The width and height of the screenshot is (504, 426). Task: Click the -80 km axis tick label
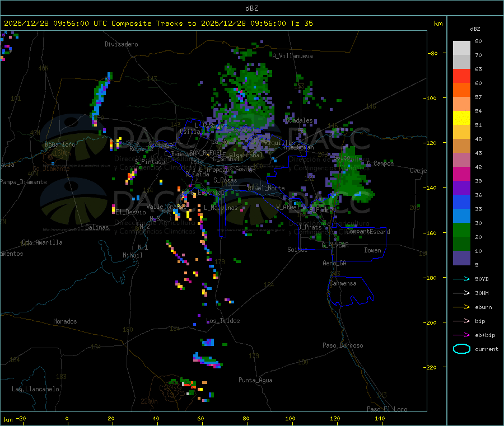(x=432, y=53)
